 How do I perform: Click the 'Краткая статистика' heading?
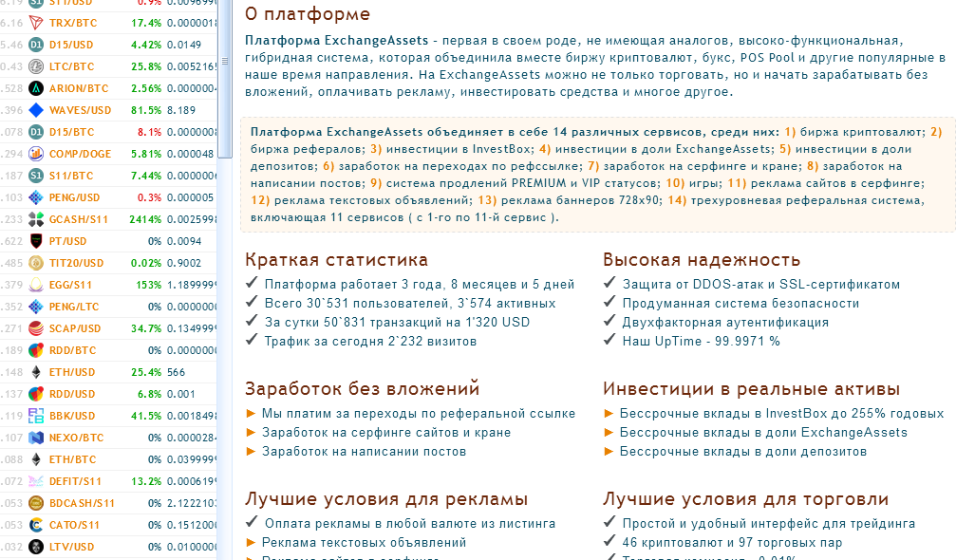[x=337, y=259]
